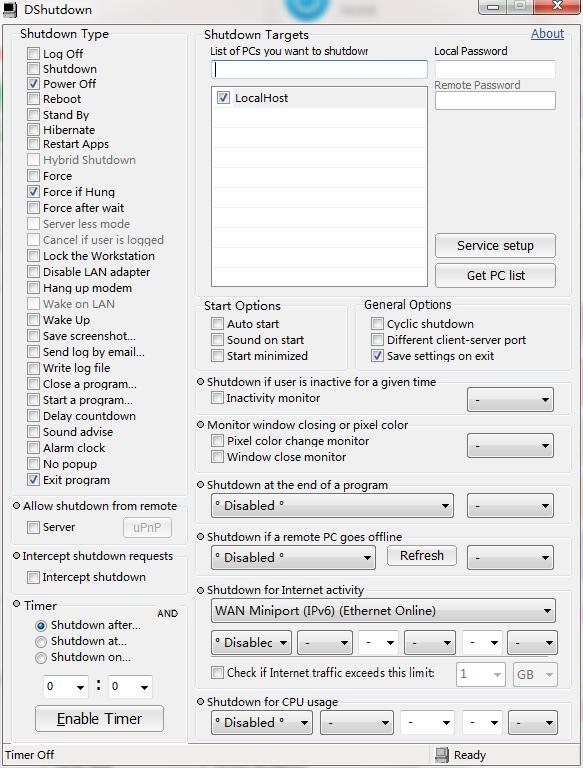Enable the Alarm clock option
Viewport: 583px width, 768px height.
[33, 448]
